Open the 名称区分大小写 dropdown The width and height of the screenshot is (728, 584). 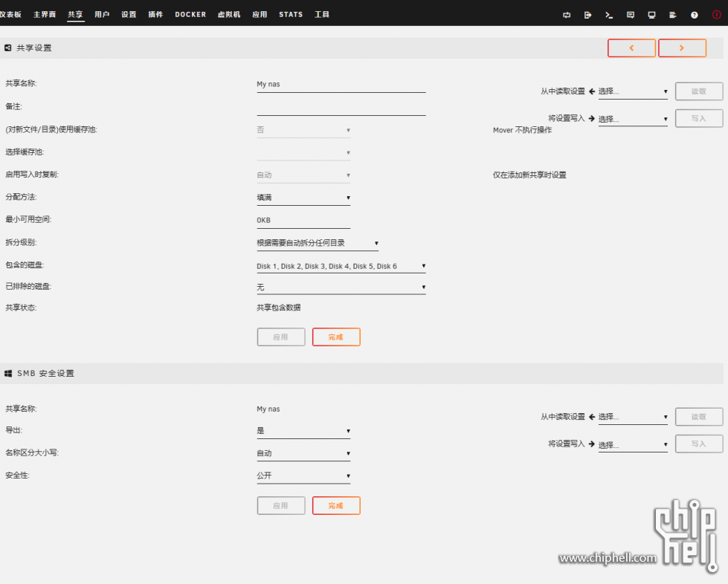(x=303, y=453)
